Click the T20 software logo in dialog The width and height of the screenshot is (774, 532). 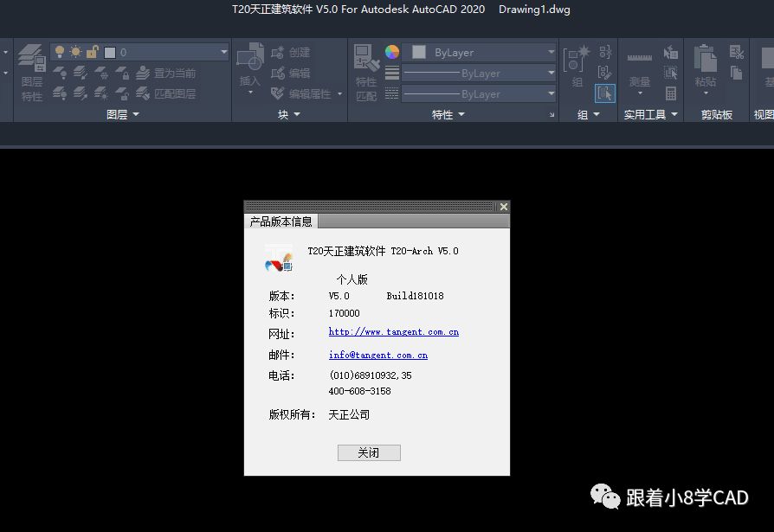pos(279,260)
